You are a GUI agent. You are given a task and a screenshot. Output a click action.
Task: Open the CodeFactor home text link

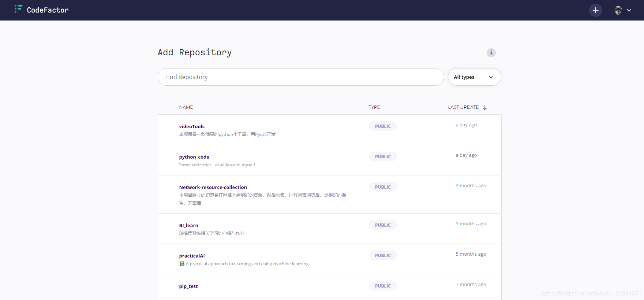(48, 10)
